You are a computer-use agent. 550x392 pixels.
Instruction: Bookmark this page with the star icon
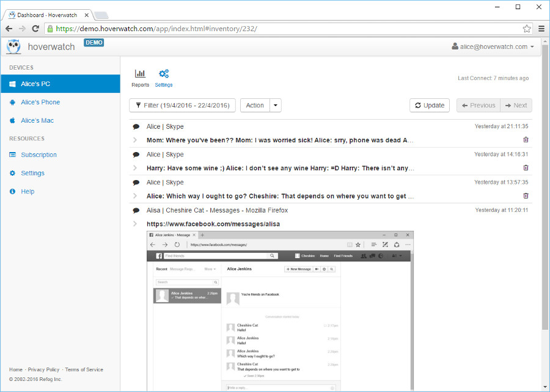[527, 29]
